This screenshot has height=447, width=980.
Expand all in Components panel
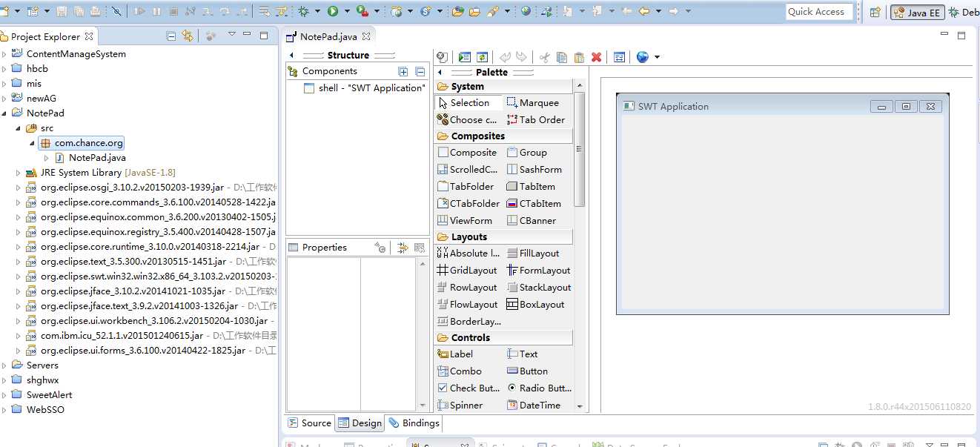403,71
